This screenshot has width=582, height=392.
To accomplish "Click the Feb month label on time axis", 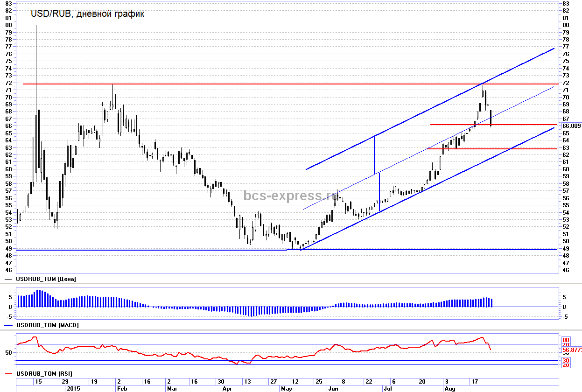I will pos(122,388).
